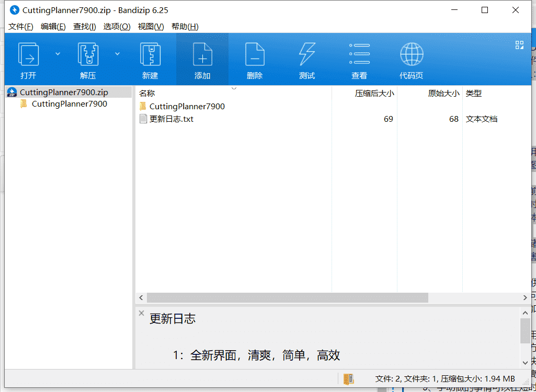Click the Code page (代码页) globe icon
536x392 pixels.
[412, 54]
